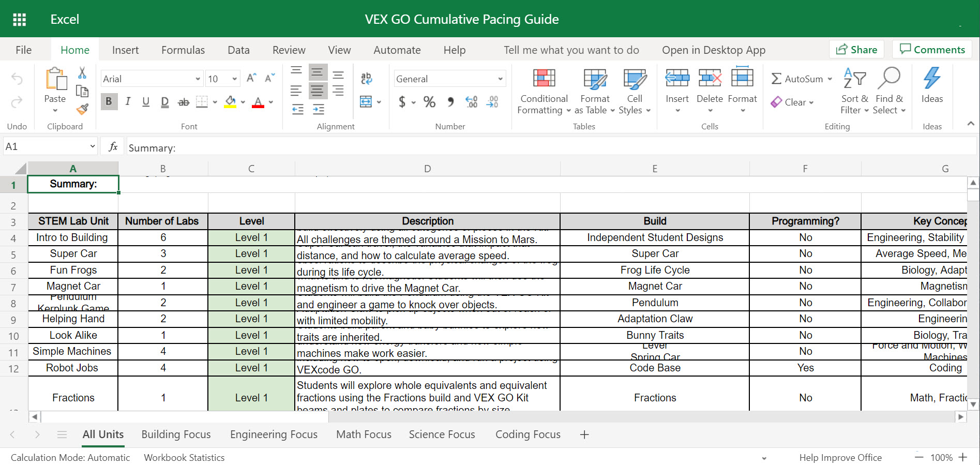Toggle Italic formatting
Screen dimensions: 980x465
pyautogui.click(x=128, y=102)
